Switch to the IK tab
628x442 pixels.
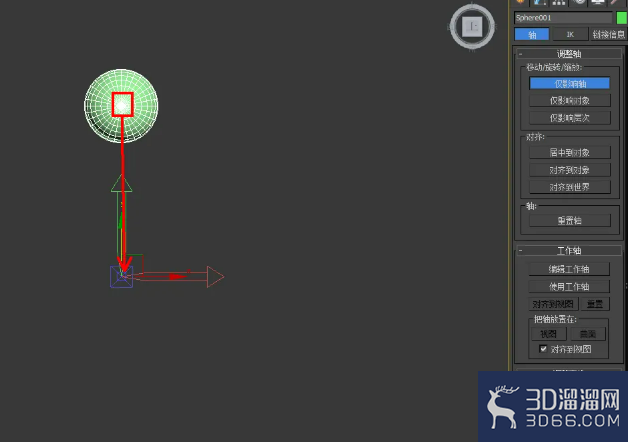click(x=570, y=34)
